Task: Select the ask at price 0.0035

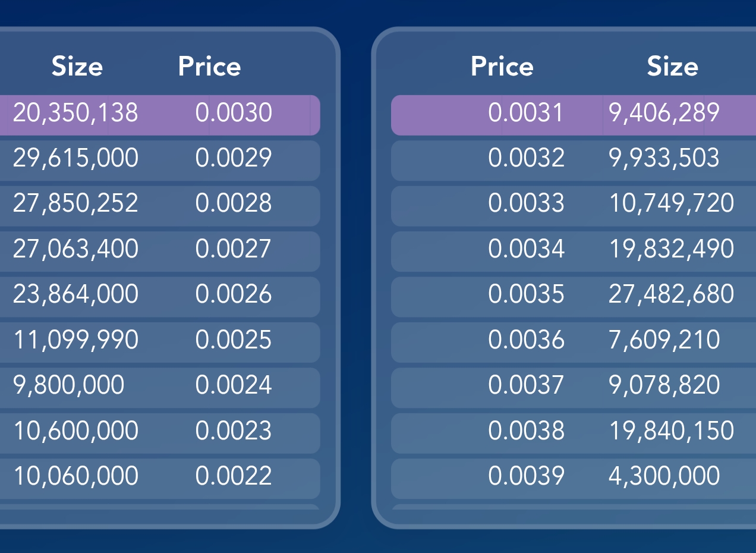Action: [574, 297]
